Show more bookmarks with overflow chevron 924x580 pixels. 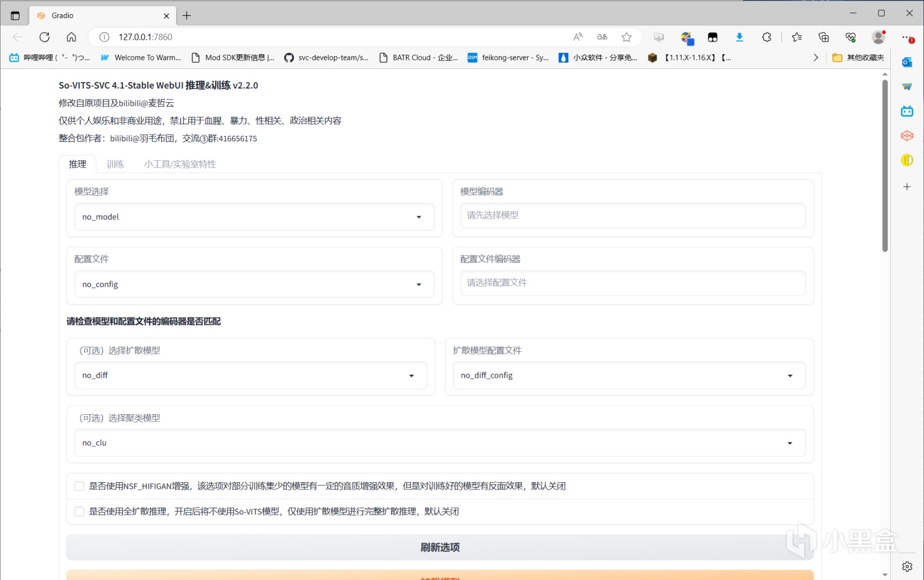click(815, 58)
